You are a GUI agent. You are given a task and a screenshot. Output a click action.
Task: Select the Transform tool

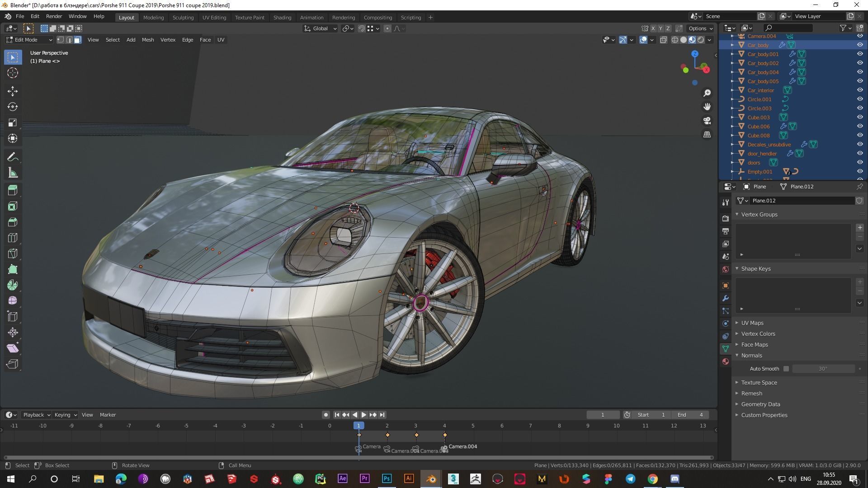(13, 139)
